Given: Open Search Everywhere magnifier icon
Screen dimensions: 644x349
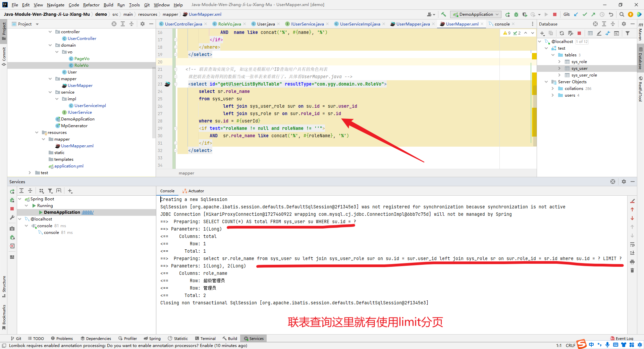Looking at the screenshot, I should click(x=622, y=14).
